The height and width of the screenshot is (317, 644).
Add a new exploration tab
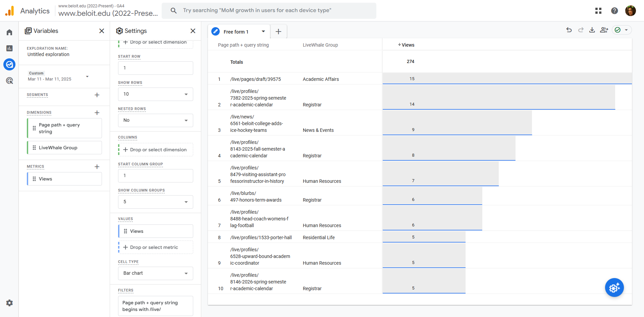coord(278,32)
